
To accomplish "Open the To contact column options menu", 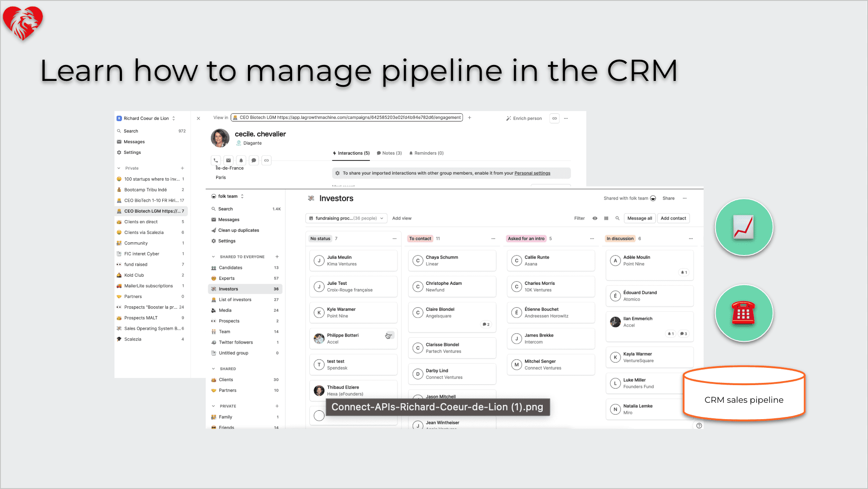I will (x=493, y=238).
